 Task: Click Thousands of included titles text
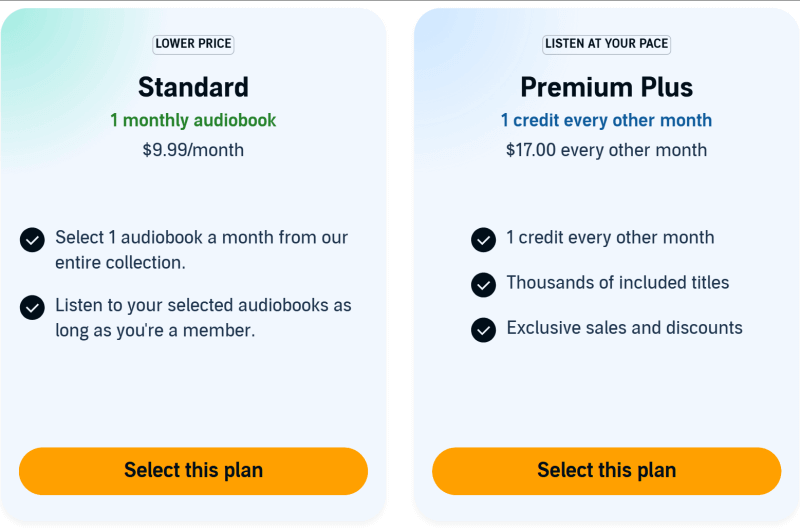click(x=617, y=283)
